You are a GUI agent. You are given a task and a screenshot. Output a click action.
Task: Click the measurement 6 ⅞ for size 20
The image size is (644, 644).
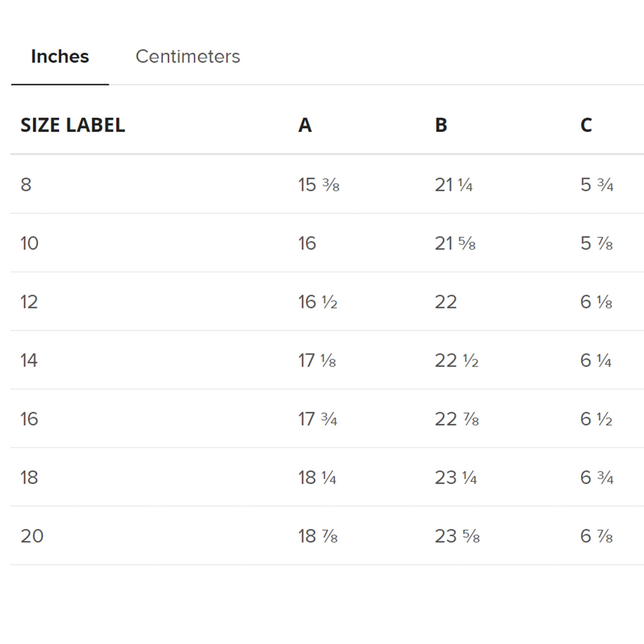click(x=597, y=536)
